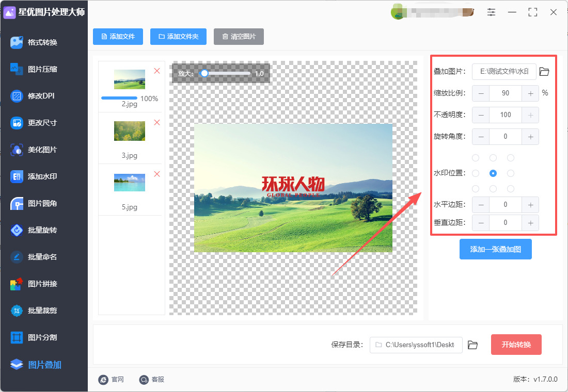Select top-left watermark position
The height and width of the screenshot is (392, 568).
point(476,158)
